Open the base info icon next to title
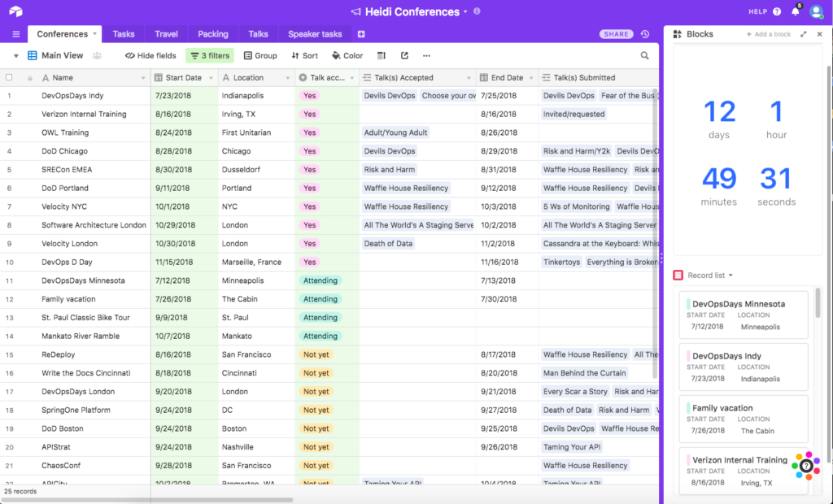Image resolution: width=833 pixels, height=504 pixels. [477, 11]
